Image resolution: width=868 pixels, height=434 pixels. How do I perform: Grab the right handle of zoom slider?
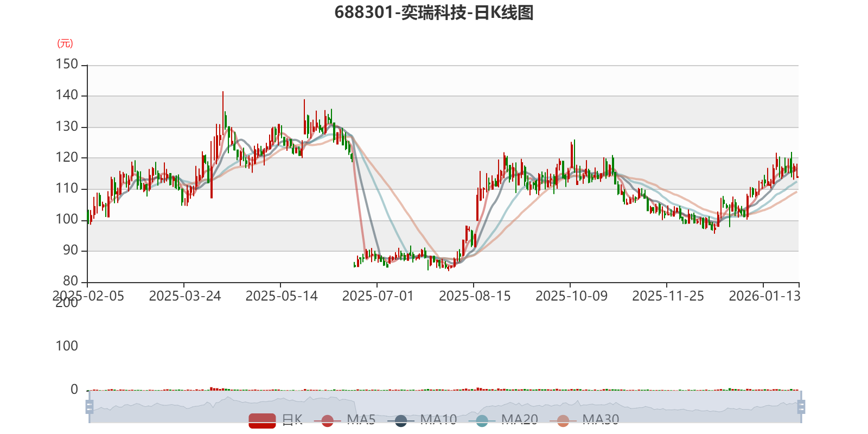tap(801, 406)
